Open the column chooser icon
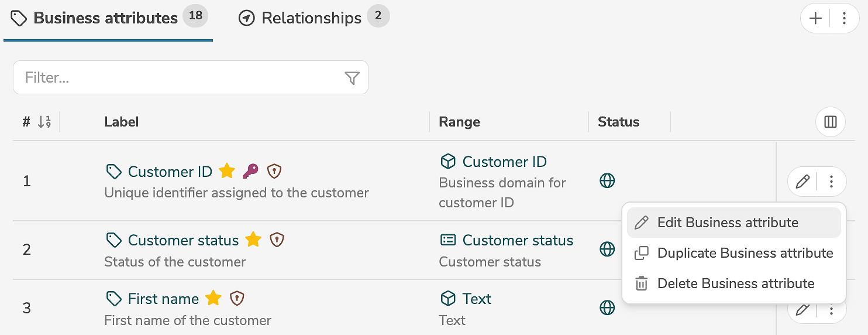The width and height of the screenshot is (868, 335). pos(830,122)
